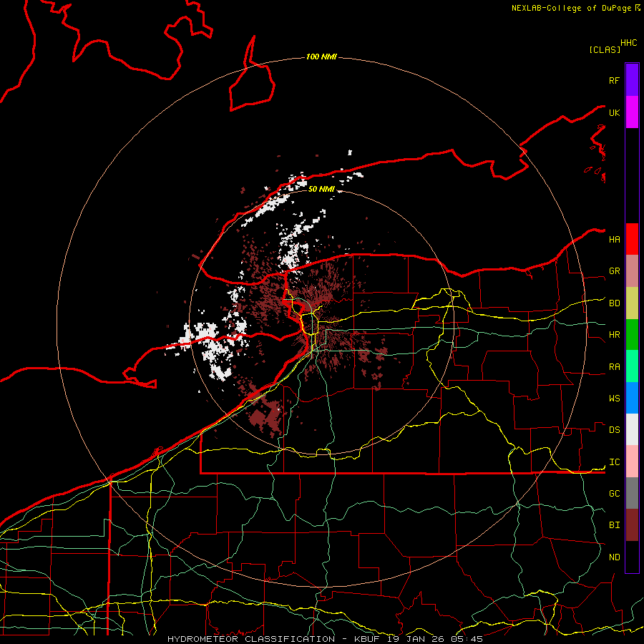Click the WS legend label

pos(614,399)
